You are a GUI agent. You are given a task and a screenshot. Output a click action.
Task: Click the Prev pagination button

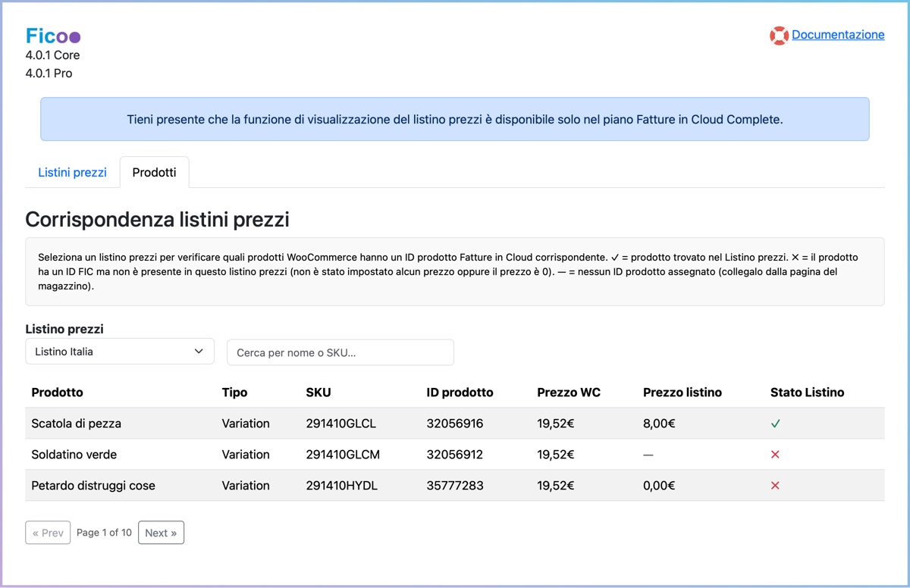(x=48, y=533)
